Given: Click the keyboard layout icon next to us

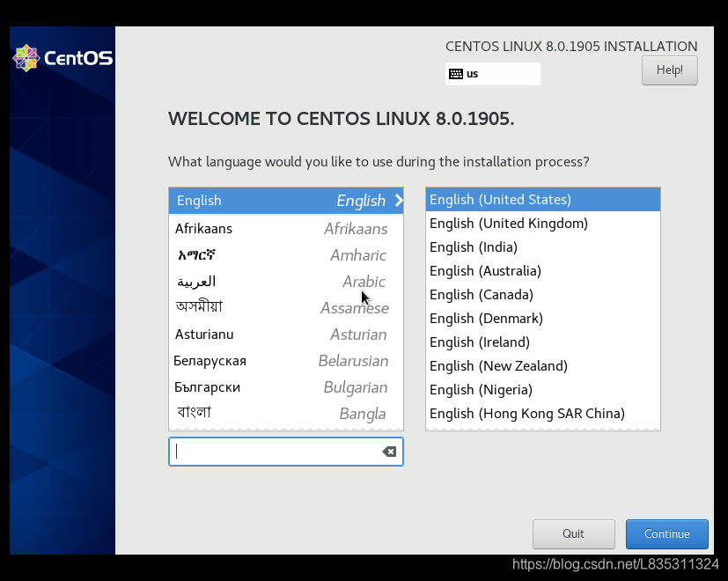Looking at the screenshot, I should [x=455, y=74].
